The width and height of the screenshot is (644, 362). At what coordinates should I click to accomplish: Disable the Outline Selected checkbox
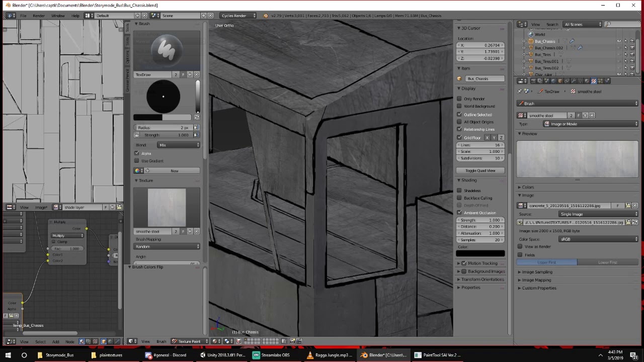click(x=459, y=114)
